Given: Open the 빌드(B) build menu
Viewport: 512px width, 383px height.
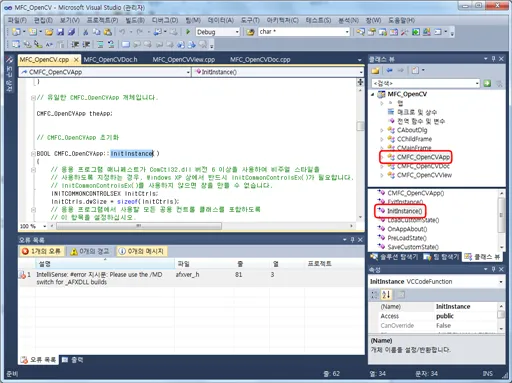Looking at the screenshot, I should click(x=135, y=20).
